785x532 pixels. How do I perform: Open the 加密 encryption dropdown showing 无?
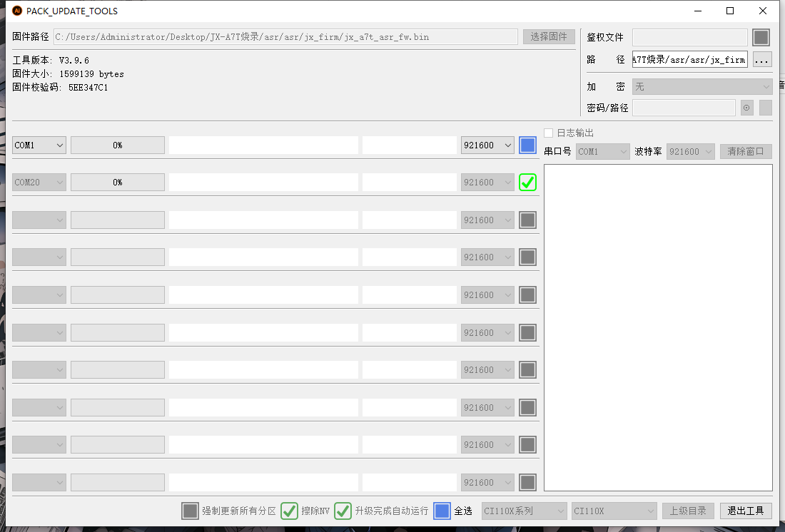pos(702,86)
